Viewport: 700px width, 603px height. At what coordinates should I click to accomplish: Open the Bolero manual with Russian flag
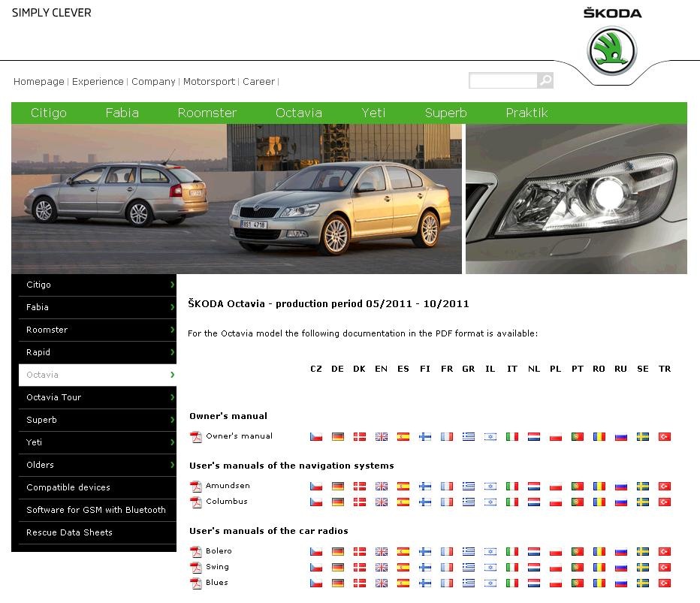click(621, 552)
